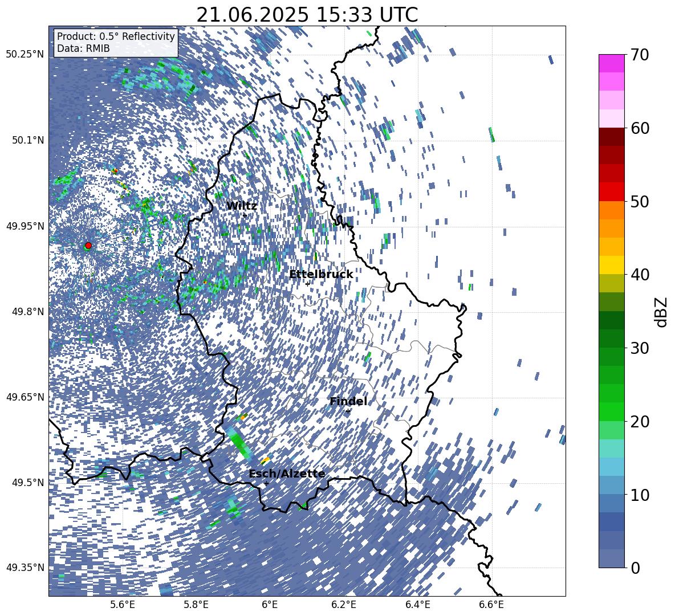Click the red radar site marker
The image size is (675, 616).
[x=88, y=246]
